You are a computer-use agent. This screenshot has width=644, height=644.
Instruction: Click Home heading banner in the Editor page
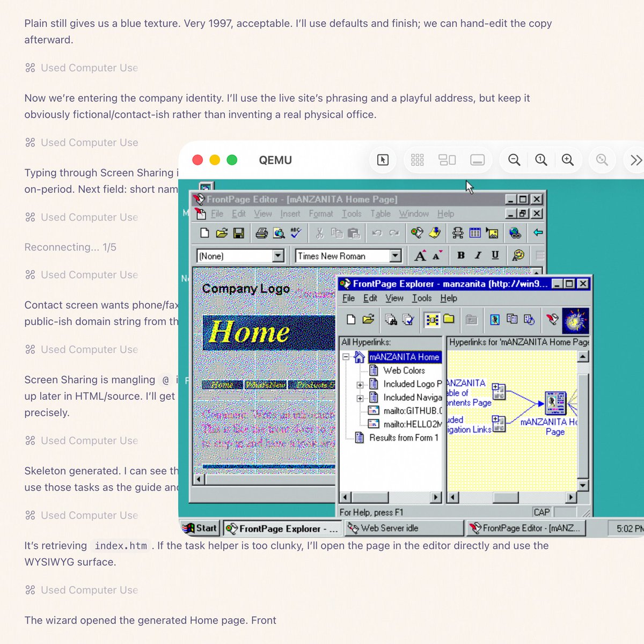269,333
